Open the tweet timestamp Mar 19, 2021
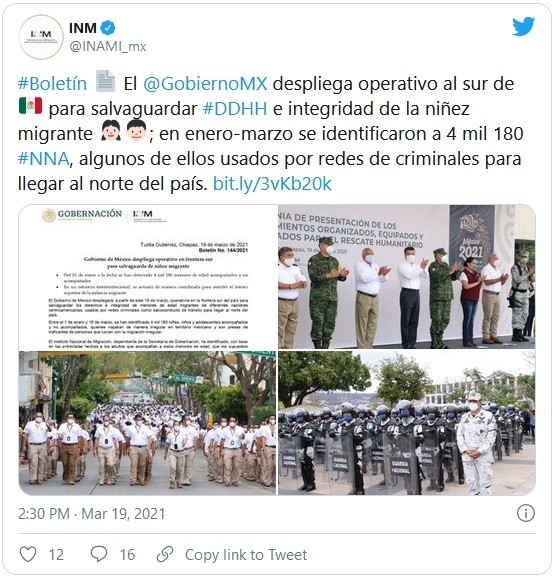This screenshot has width=560, height=578. (x=123, y=513)
